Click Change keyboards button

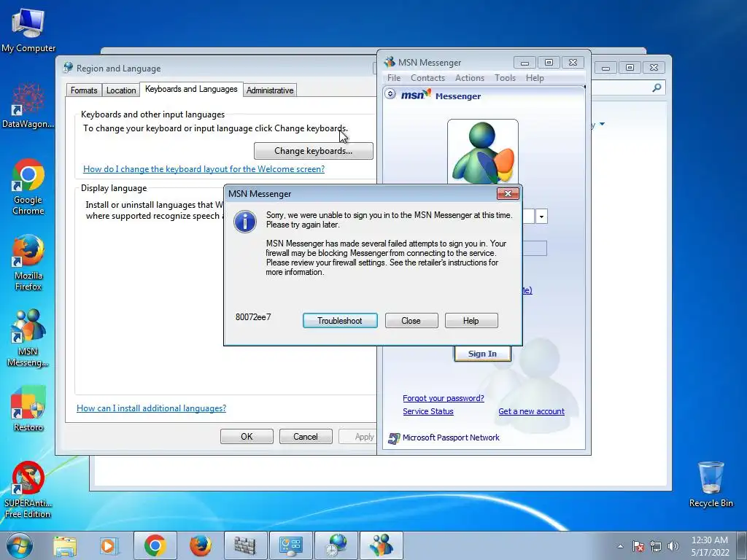(313, 151)
